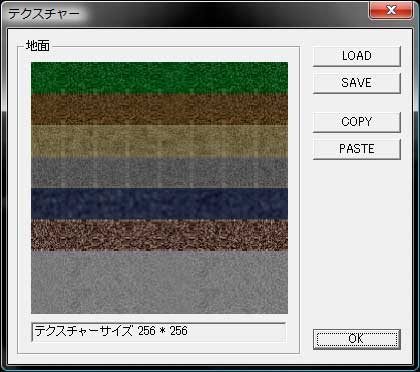Screen dimensions: 420x372
Task: Confirm the dialog with OK
Action: click(356, 339)
